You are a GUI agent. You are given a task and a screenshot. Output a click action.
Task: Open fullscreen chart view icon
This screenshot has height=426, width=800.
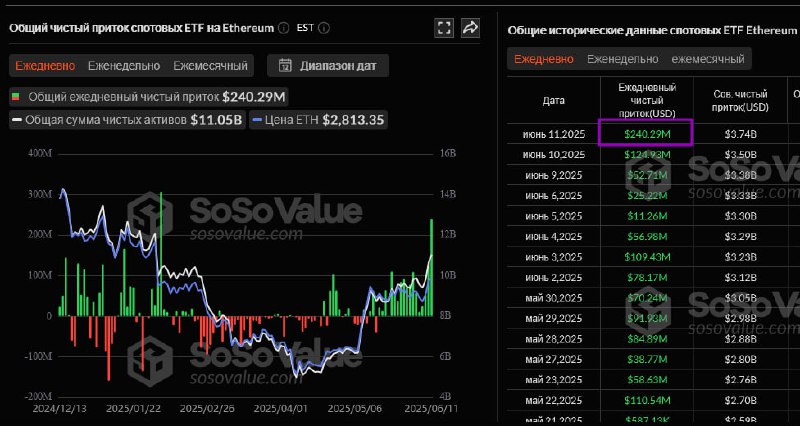(444, 28)
